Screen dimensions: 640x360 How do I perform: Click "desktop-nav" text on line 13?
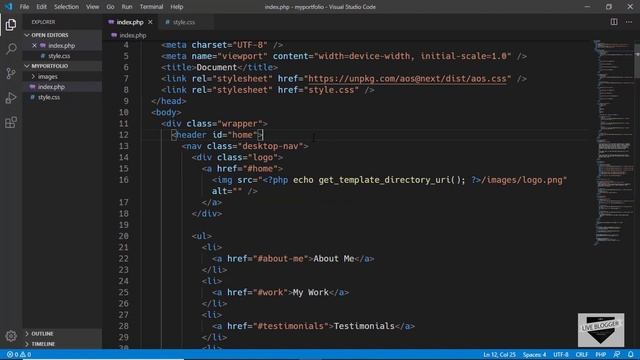tap(272, 146)
